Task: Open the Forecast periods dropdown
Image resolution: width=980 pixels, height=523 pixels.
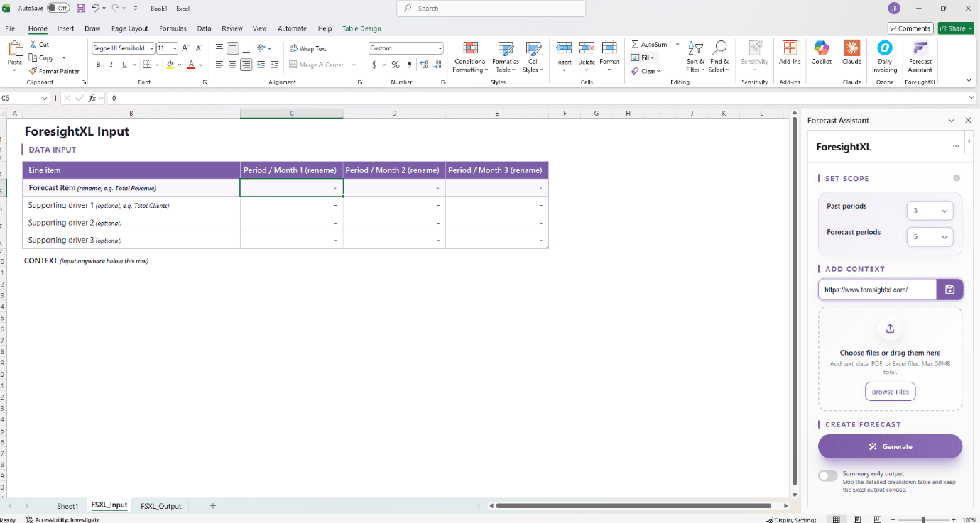Action: click(930, 237)
